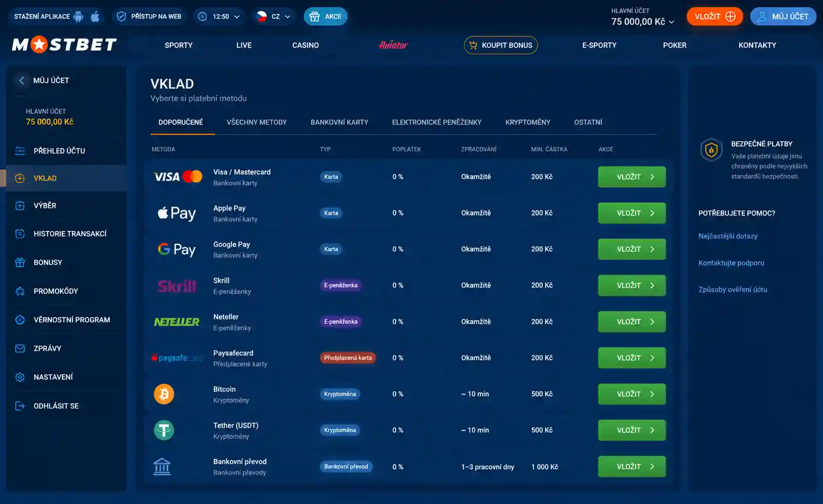Switch to the Všechny metody tab
Viewport: 823px width, 504px height.
(x=257, y=122)
